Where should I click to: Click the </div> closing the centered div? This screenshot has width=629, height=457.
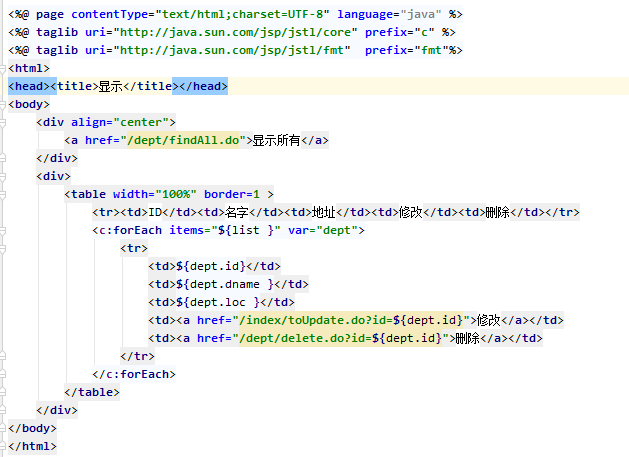(57, 158)
